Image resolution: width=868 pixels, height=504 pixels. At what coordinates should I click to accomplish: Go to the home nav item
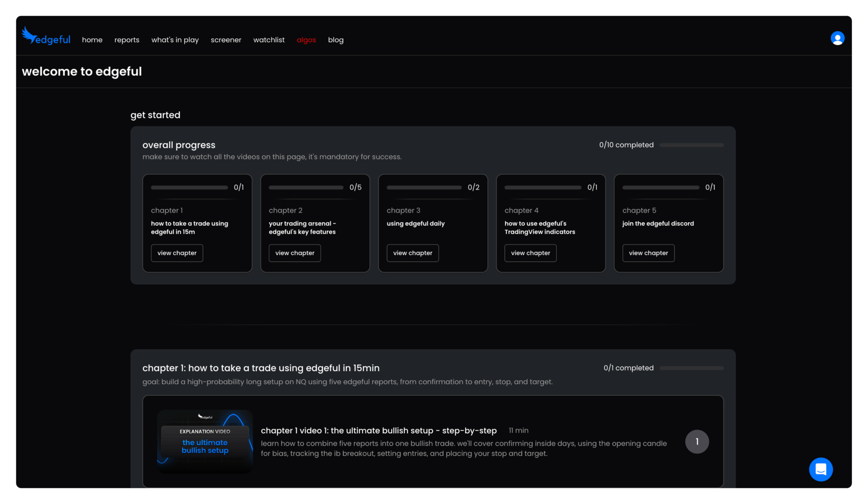coord(92,40)
